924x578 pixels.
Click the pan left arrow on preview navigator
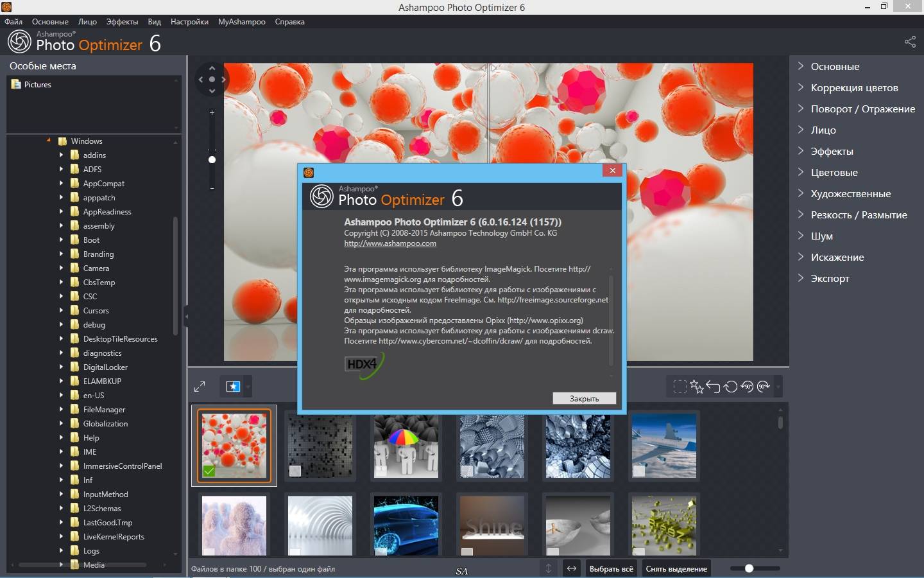tap(201, 80)
